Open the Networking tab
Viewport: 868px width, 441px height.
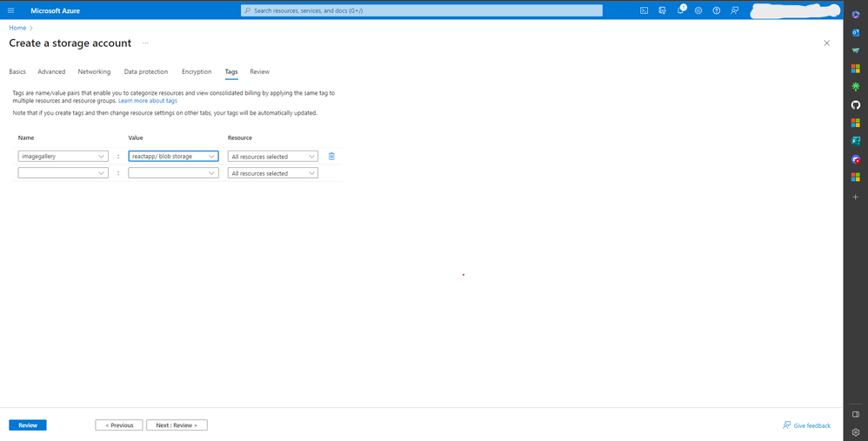(94, 71)
